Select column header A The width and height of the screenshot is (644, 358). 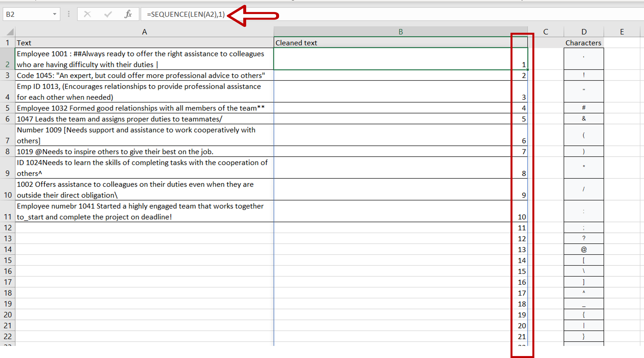coord(144,31)
